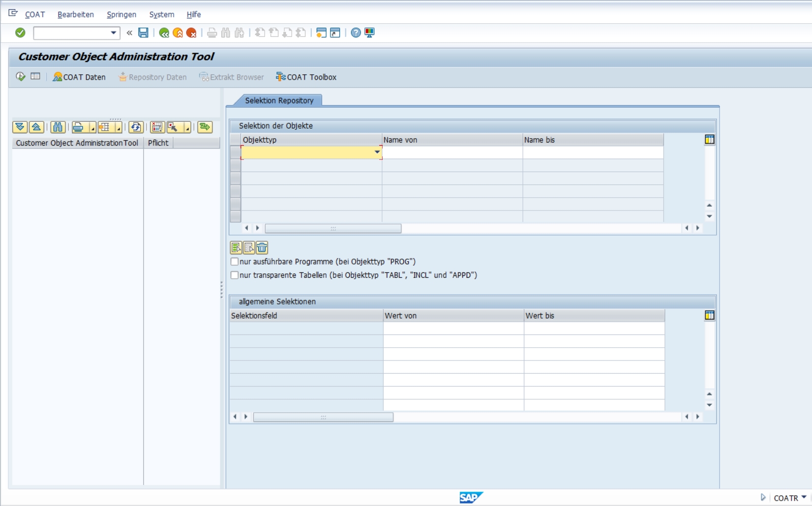Open table settings icon for allgemeine Selektionen

[709, 315]
